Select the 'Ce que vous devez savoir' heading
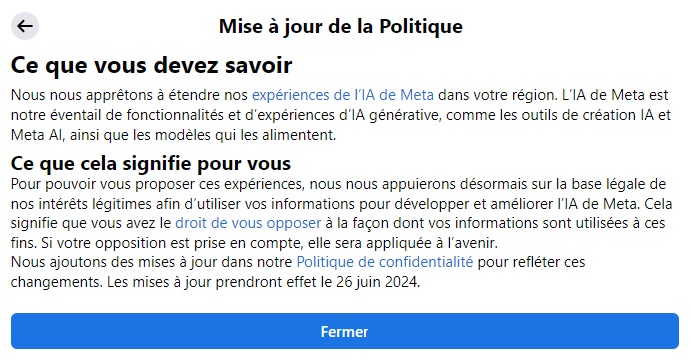The height and width of the screenshot is (363, 691). 152,65
